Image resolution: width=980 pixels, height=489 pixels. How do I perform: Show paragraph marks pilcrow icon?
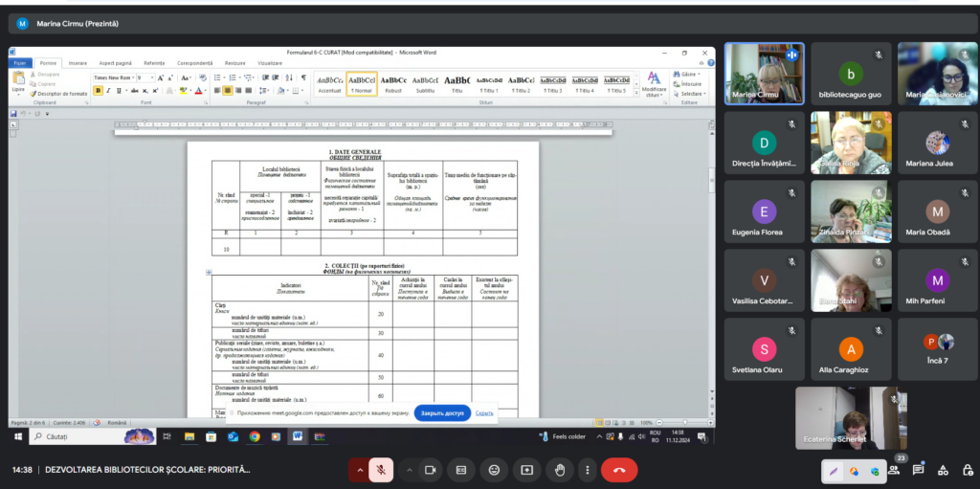(303, 78)
